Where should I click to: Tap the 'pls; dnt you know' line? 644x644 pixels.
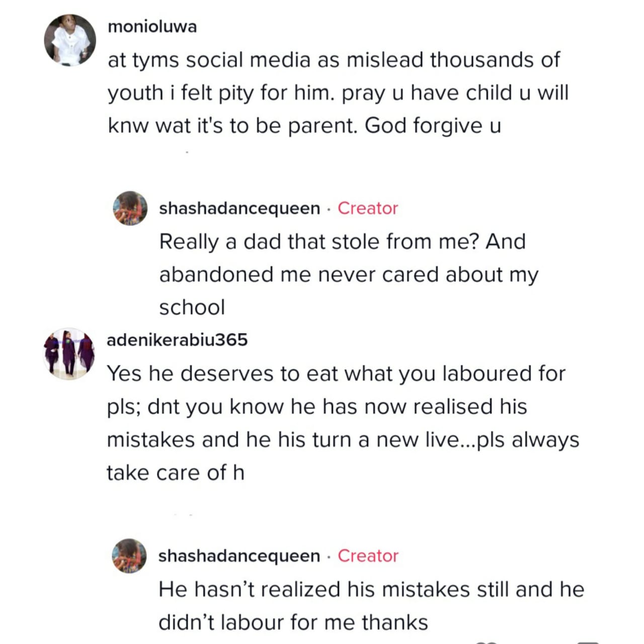(316, 407)
